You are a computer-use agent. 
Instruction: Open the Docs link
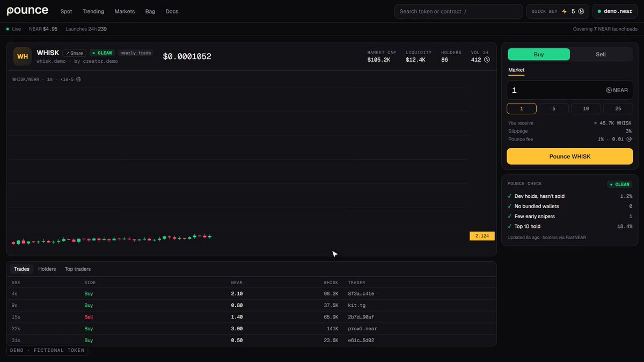click(x=172, y=11)
